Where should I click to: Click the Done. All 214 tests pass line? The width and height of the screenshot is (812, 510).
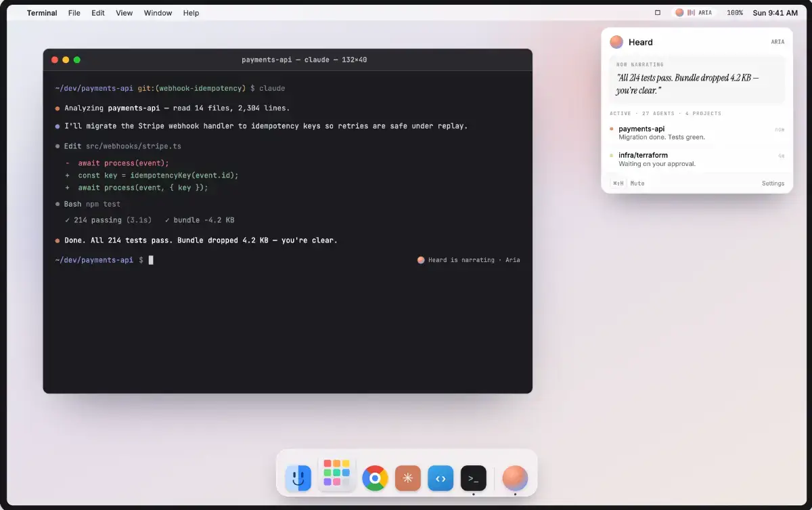(196, 240)
